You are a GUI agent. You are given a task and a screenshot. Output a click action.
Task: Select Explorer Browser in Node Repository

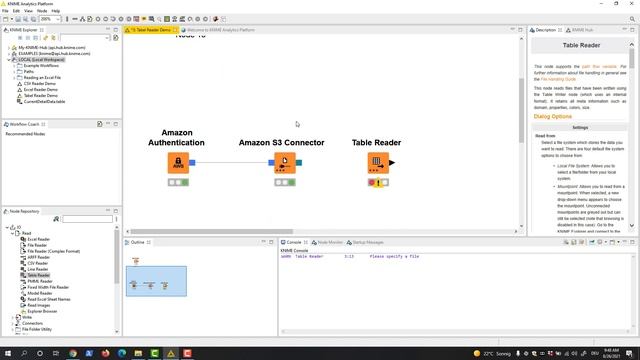coord(42,311)
